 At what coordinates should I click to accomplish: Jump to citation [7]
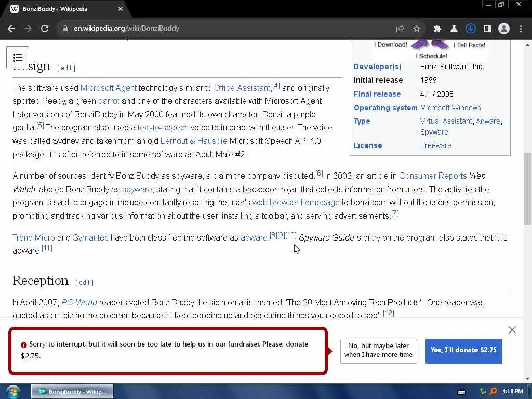395,214
